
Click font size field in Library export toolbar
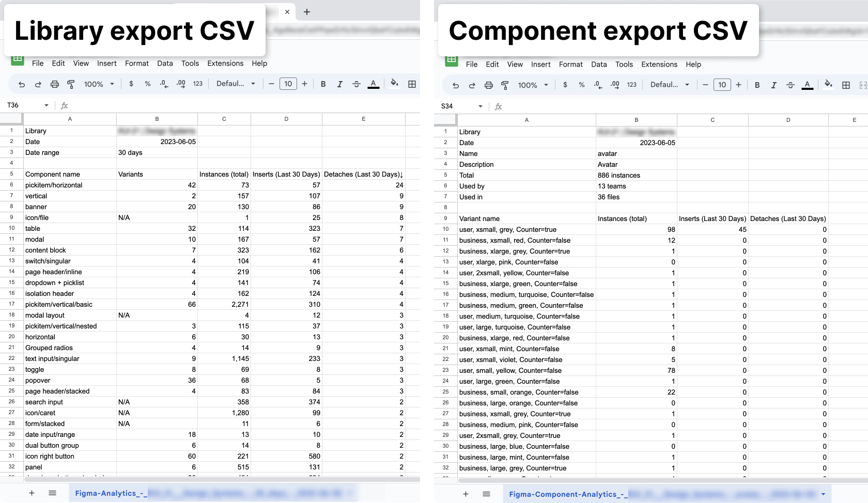point(288,84)
